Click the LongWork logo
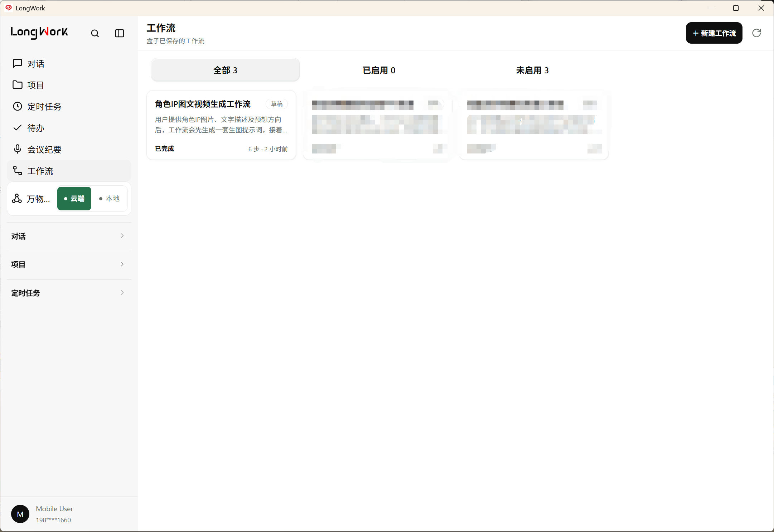Viewport: 774px width, 532px height. click(39, 33)
